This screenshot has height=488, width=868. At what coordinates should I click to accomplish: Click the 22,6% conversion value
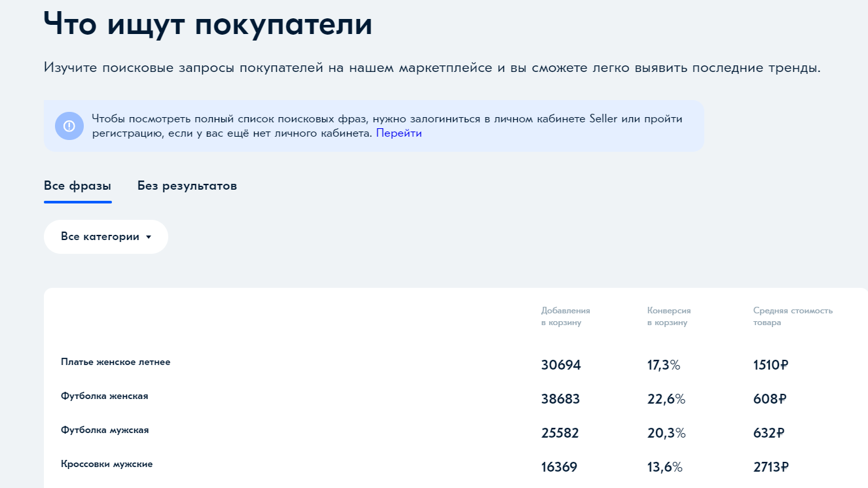(x=665, y=399)
